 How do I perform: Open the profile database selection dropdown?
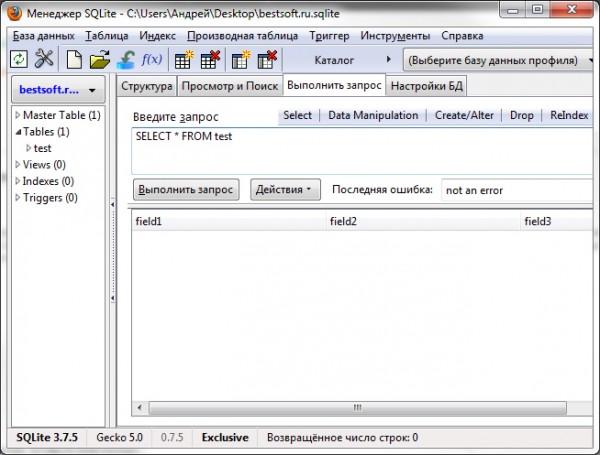coord(500,60)
